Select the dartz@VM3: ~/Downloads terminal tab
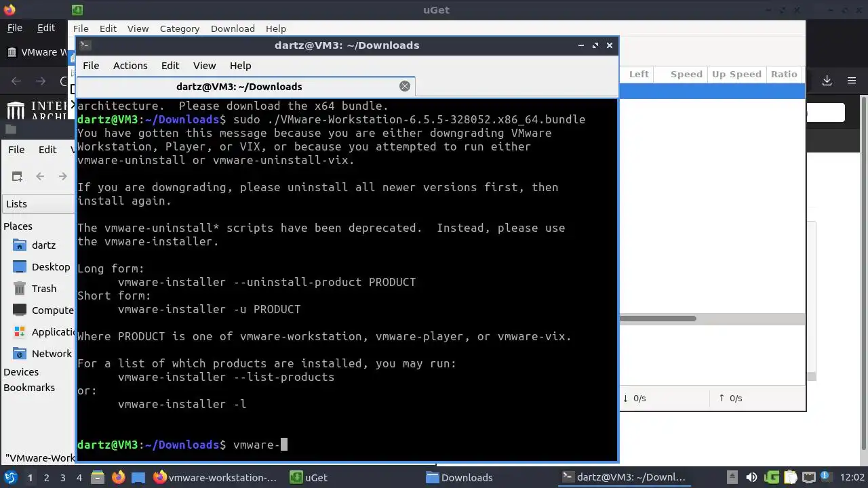 pos(239,86)
